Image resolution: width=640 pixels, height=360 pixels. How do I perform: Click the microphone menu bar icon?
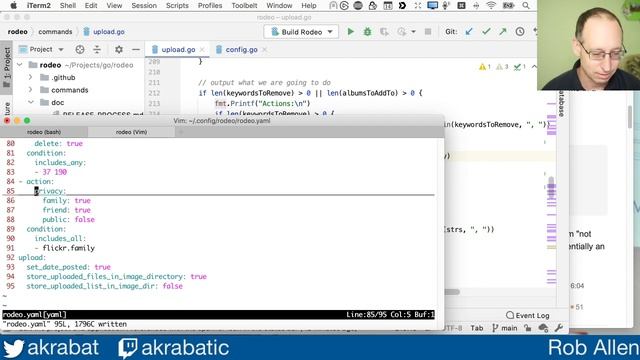point(446,6)
